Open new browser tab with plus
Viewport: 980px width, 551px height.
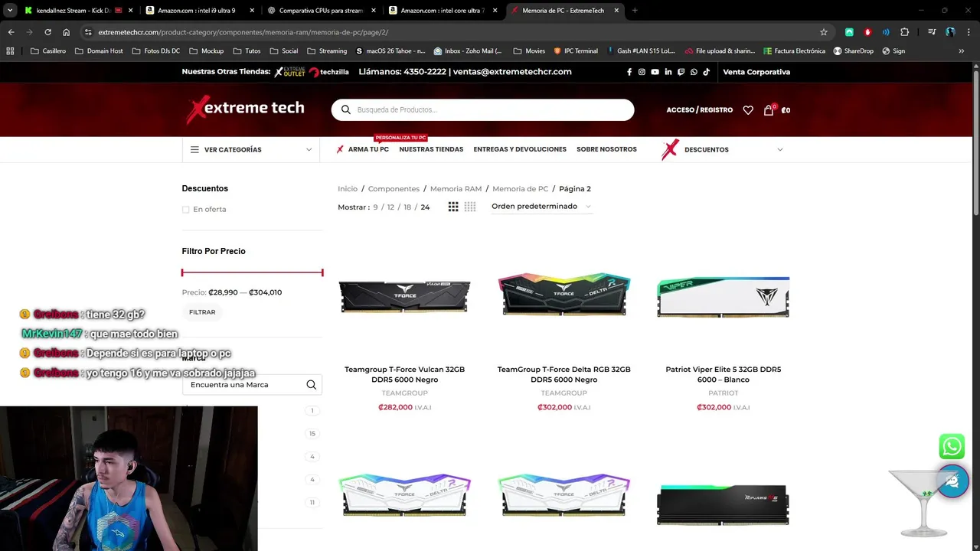click(x=635, y=11)
